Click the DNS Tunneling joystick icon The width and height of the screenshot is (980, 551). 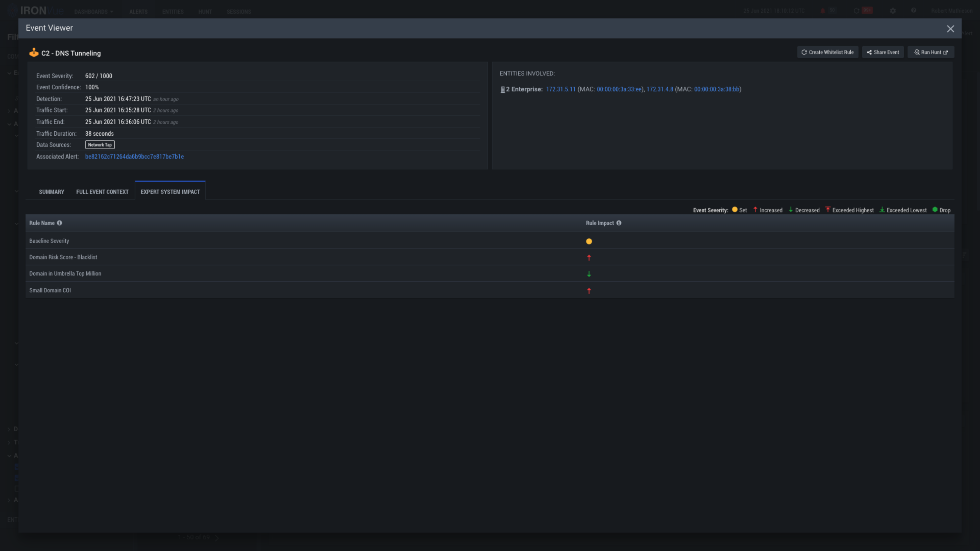pyautogui.click(x=34, y=52)
